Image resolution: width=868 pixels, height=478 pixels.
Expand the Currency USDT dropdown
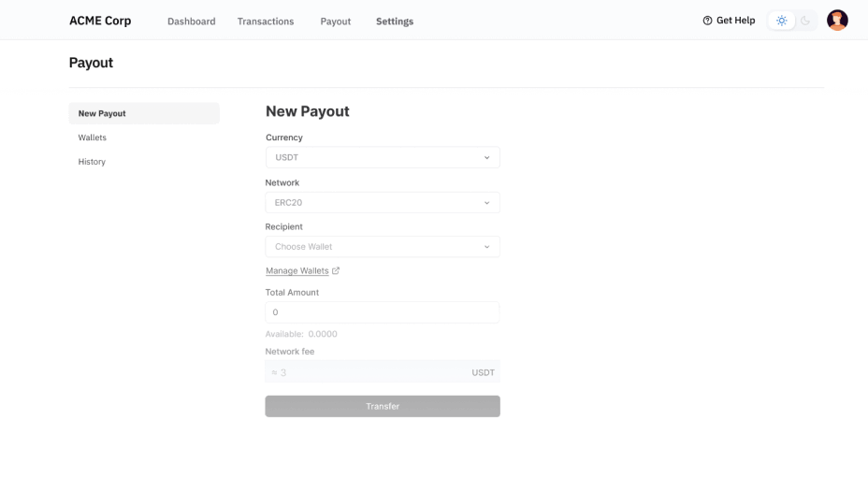click(x=383, y=157)
